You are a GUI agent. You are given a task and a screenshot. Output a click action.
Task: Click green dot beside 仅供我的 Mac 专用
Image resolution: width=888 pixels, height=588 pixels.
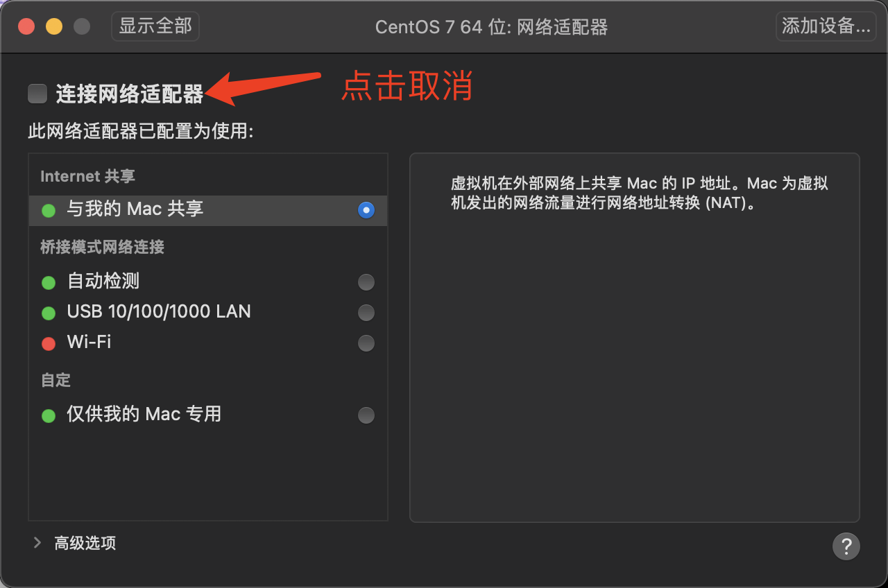tap(49, 415)
